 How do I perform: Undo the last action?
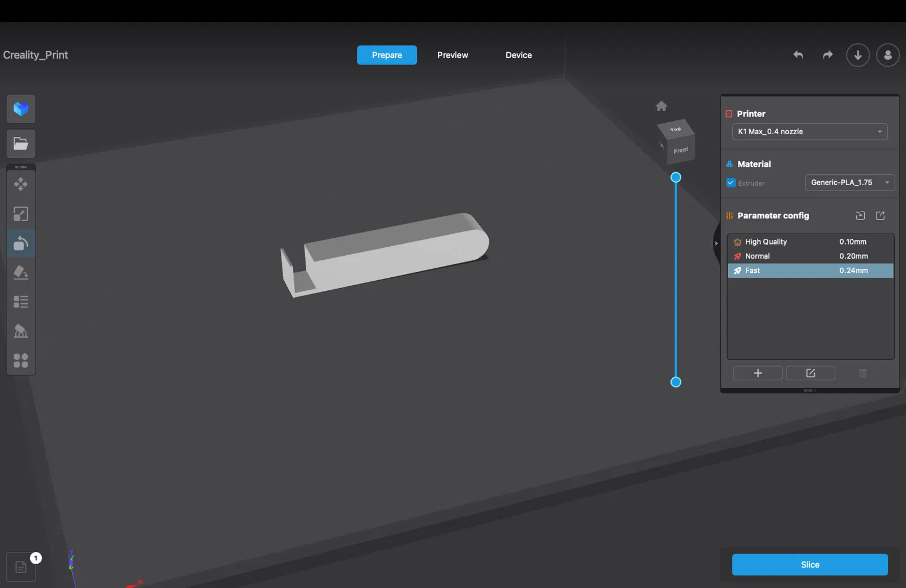798,55
